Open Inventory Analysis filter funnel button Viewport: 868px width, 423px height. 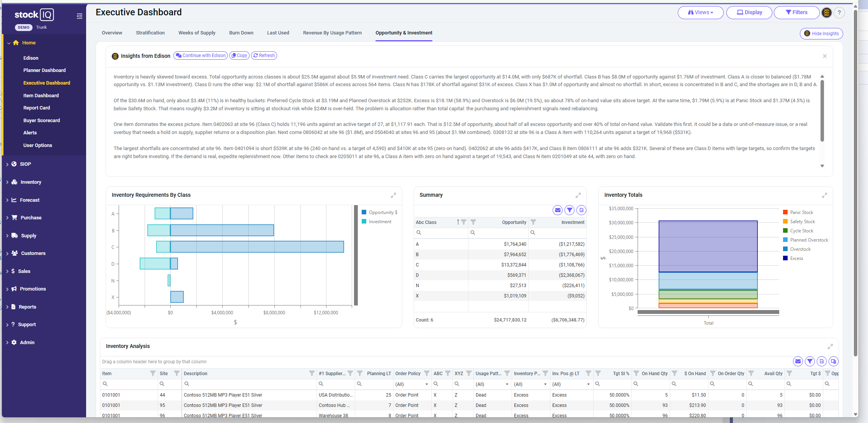click(810, 361)
